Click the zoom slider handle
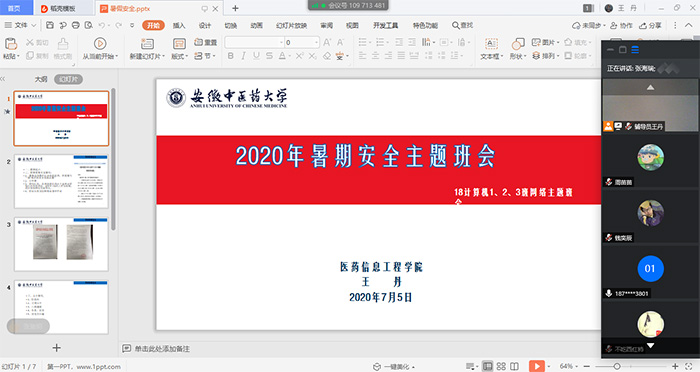 click(617, 366)
